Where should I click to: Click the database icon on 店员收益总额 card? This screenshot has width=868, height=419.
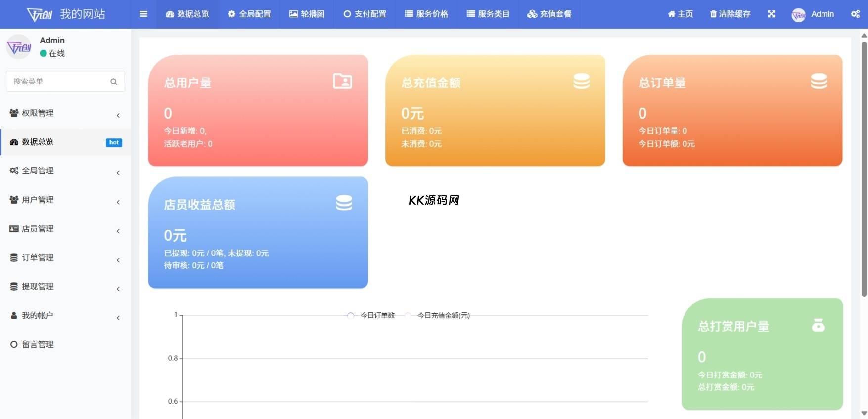pos(344,203)
